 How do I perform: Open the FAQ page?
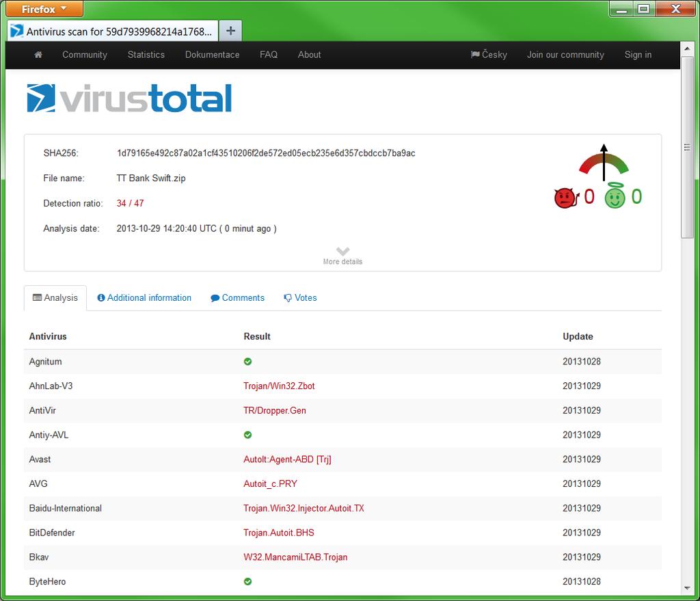(x=269, y=55)
